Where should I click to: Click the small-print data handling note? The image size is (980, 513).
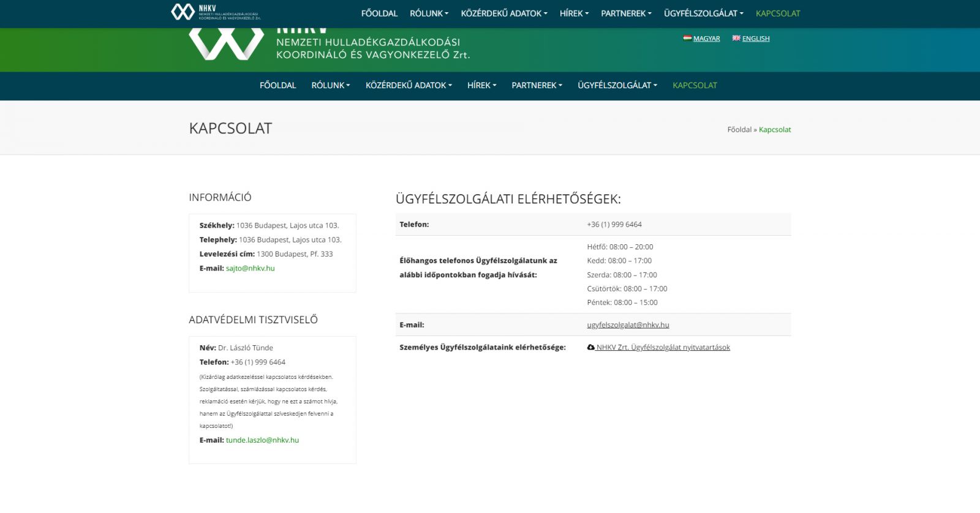click(x=268, y=402)
